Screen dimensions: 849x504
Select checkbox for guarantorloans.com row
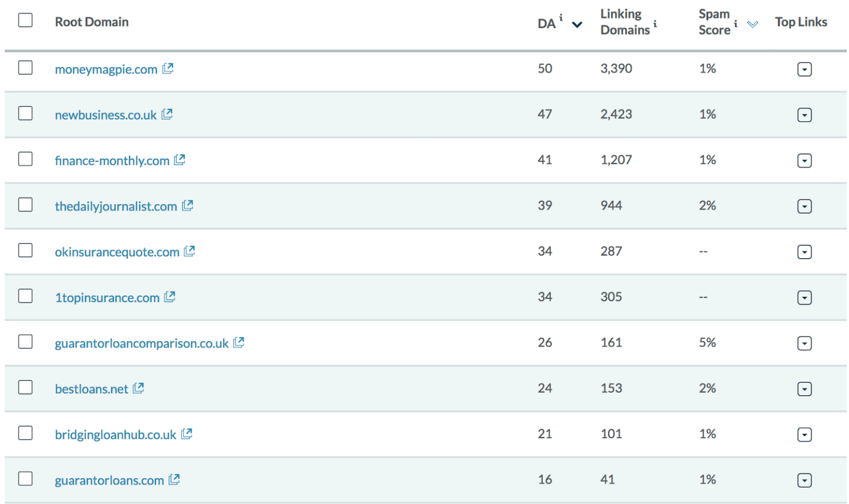pos(25,479)
